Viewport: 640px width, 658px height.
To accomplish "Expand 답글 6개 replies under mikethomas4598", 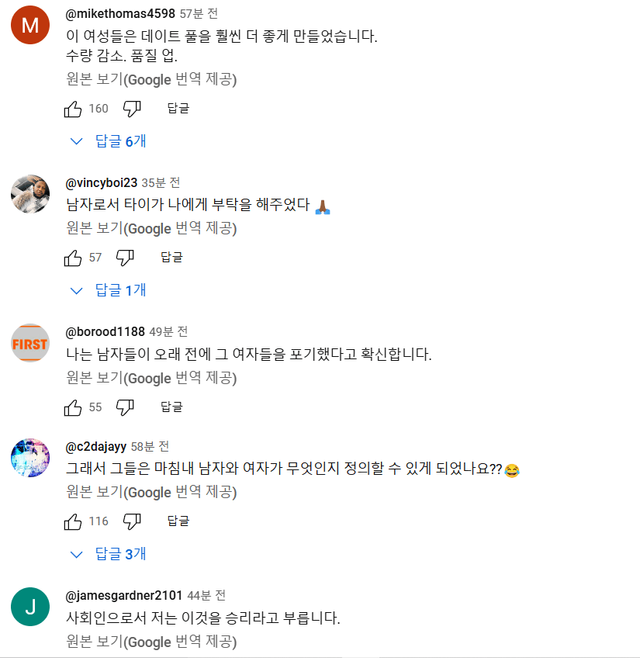I will pyautogui.click(x=108, y=141).
